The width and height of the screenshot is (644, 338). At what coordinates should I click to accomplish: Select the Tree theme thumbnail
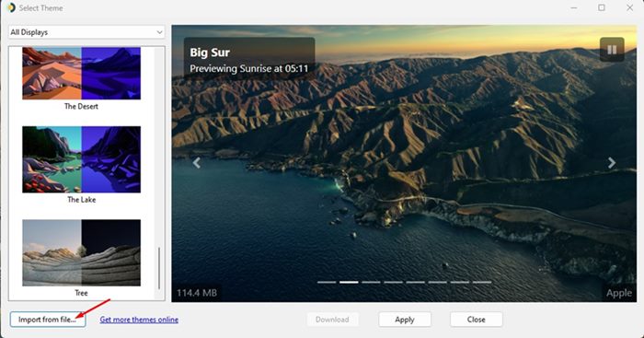(x=81, y=252)
